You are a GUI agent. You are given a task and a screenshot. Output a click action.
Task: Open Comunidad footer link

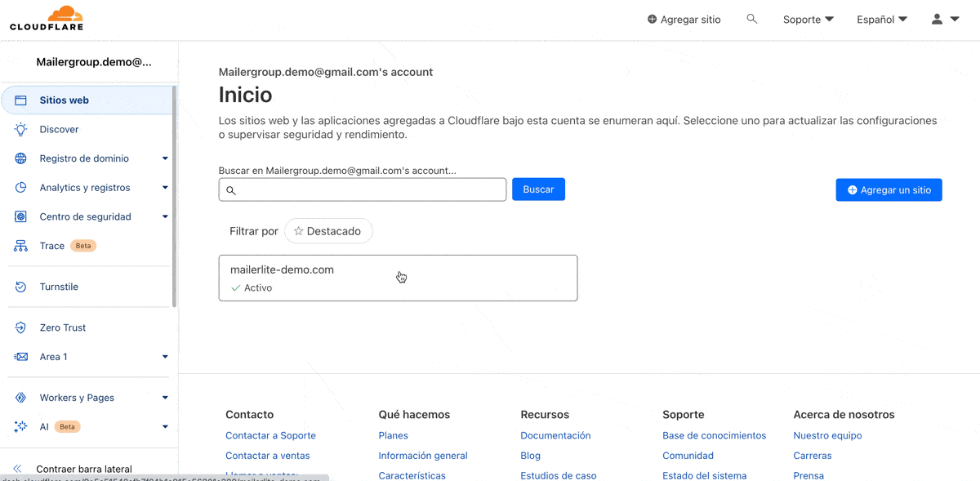[x=688, y=456]
